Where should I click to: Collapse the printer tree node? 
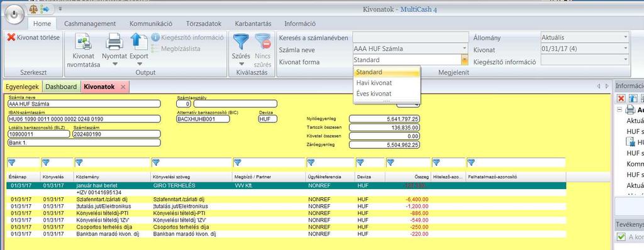[619, 109]
